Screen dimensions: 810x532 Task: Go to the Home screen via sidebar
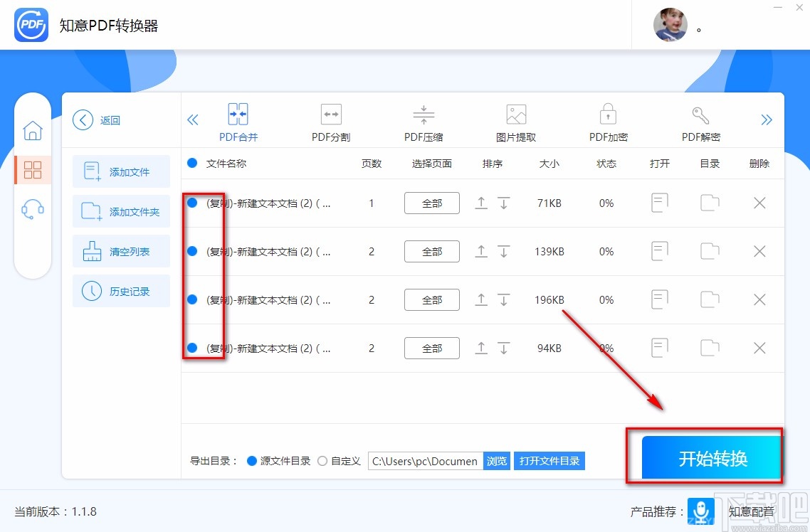coord(33,131)
